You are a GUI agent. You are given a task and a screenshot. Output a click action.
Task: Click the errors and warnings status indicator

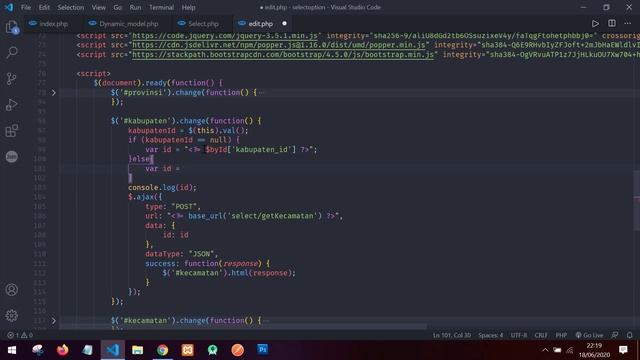[x=20, y=335]
